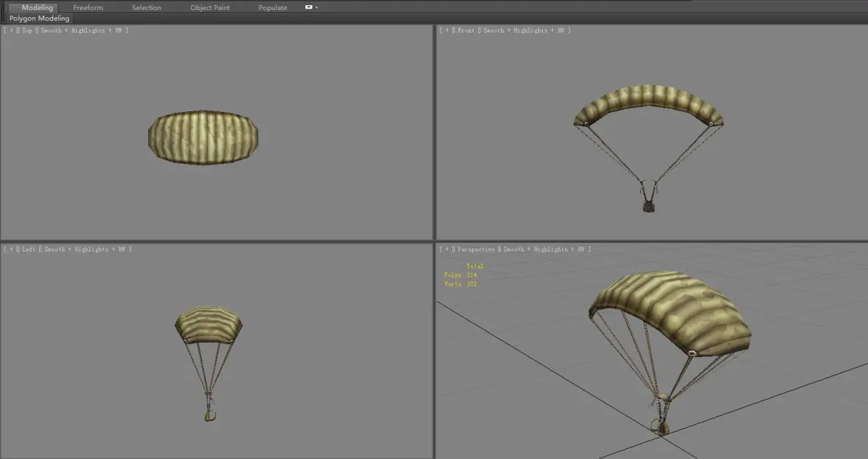
Task: Open the Left viewport plus menu
Action: click(x=11, y=249)
